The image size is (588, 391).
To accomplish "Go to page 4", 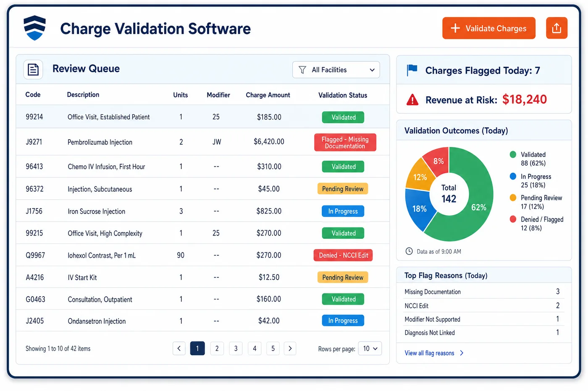I will pos(255,348).
